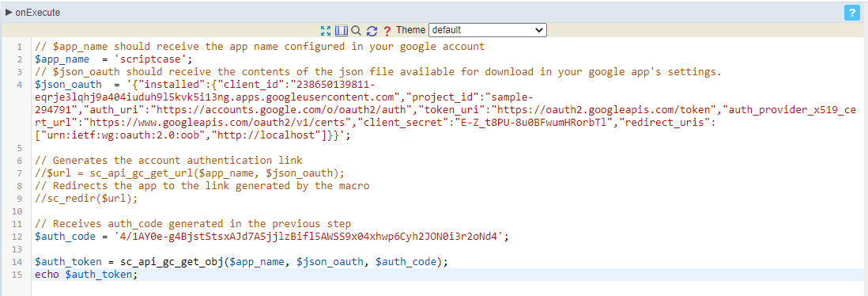Click the comment about json file on line 3

pyautogui.click(x=378, y=72)
